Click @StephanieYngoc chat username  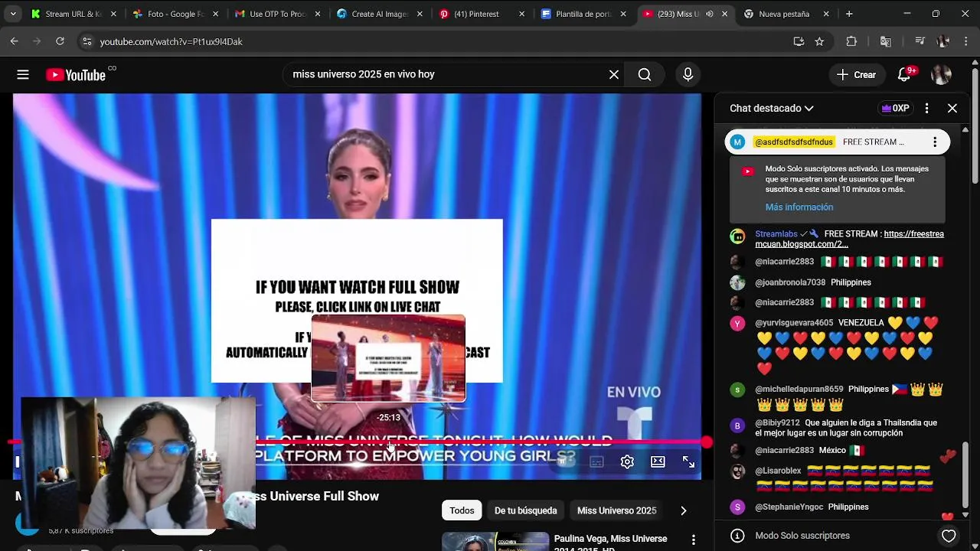789,507
